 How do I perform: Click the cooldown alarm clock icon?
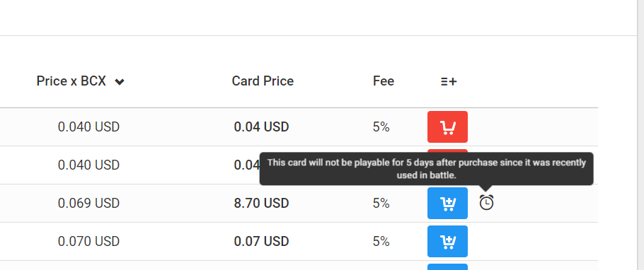[486, 203]
